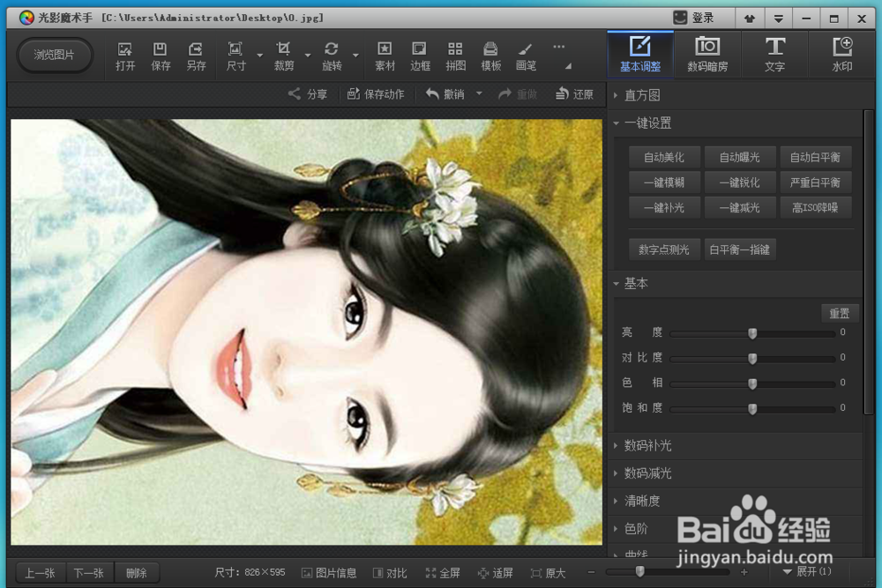Expand the 色阶 section

tap(635, 528)
